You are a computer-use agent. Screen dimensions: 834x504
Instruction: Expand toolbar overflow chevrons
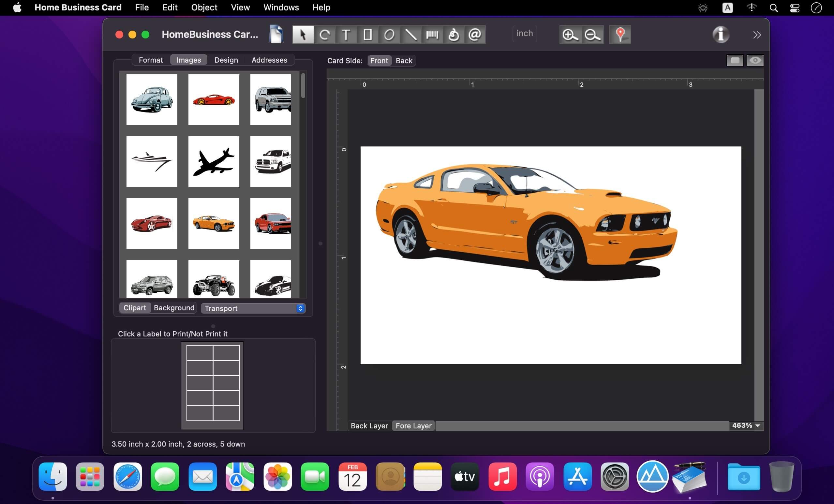tap(757, 35)
